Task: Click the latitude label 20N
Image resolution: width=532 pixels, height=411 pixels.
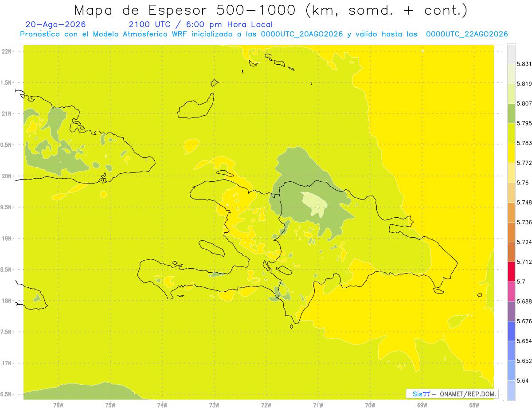Action: pyautogui.click(x=7, y=176)
